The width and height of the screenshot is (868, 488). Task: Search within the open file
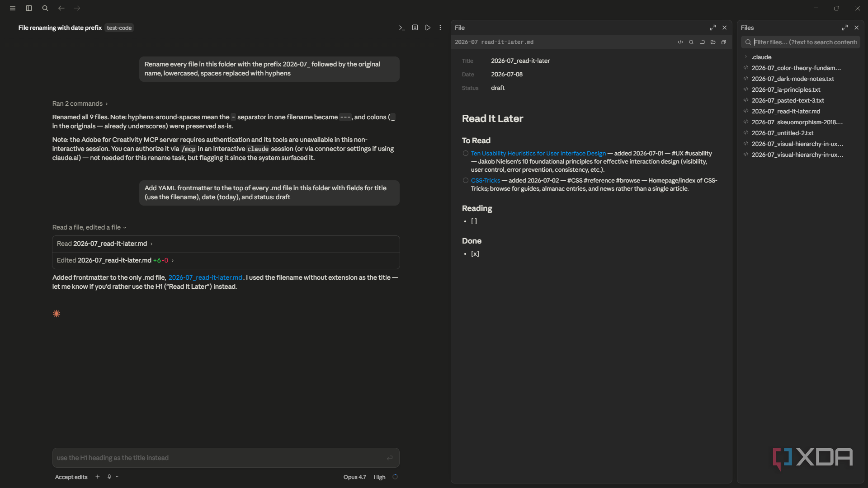691,42
